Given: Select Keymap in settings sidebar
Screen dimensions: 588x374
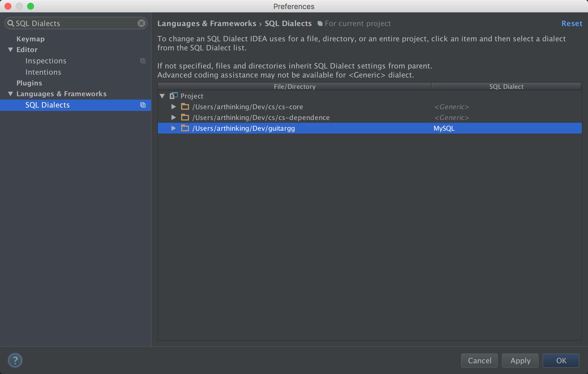Looking at the screenshot, I should (31, 39).
